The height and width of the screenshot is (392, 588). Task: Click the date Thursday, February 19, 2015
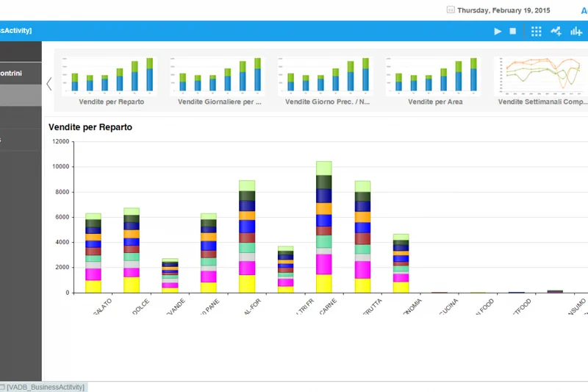point(503,10)
